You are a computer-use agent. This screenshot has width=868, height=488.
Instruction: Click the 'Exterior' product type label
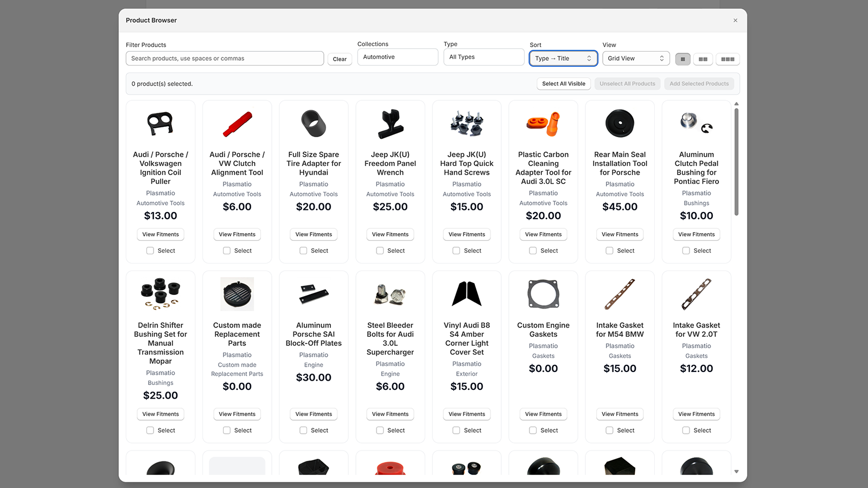[467, 374]
